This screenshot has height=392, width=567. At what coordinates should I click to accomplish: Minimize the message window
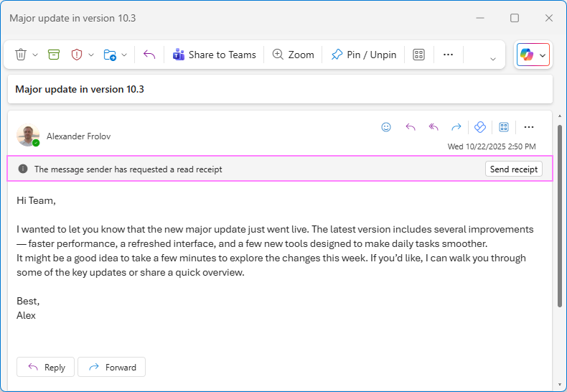tap(480, 18)
